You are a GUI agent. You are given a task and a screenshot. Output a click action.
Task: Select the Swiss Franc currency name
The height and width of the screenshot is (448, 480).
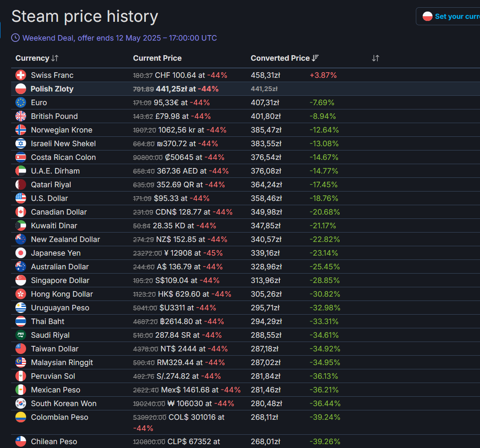coord(52,75)
